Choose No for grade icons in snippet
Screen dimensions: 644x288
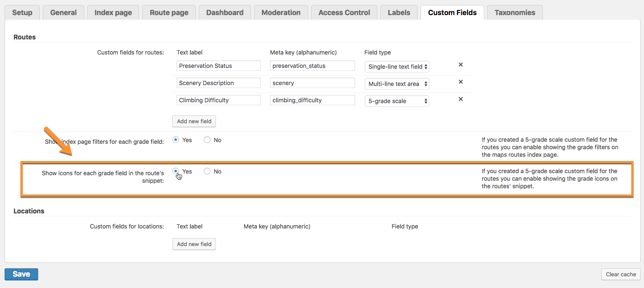(x=207, y=171)
